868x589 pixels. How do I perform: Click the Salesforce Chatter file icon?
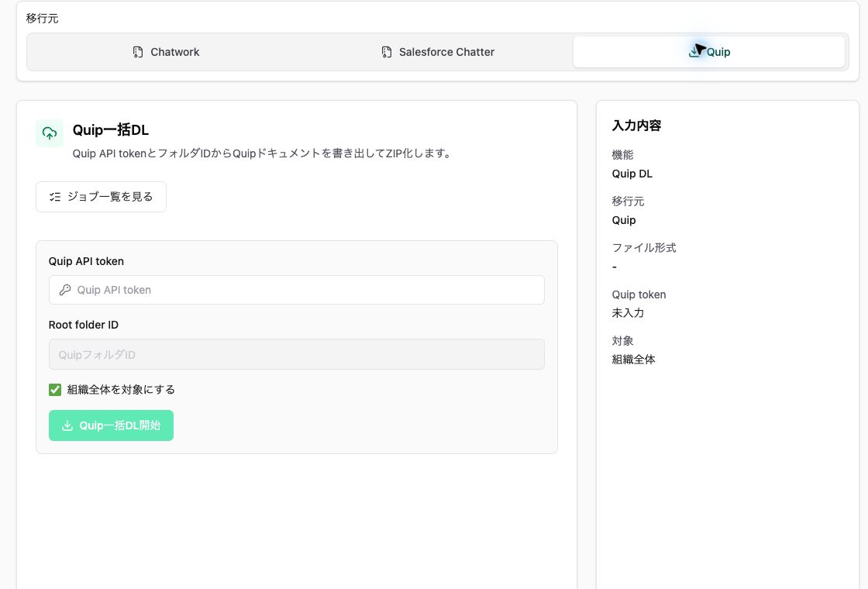[x=387, y=52]
